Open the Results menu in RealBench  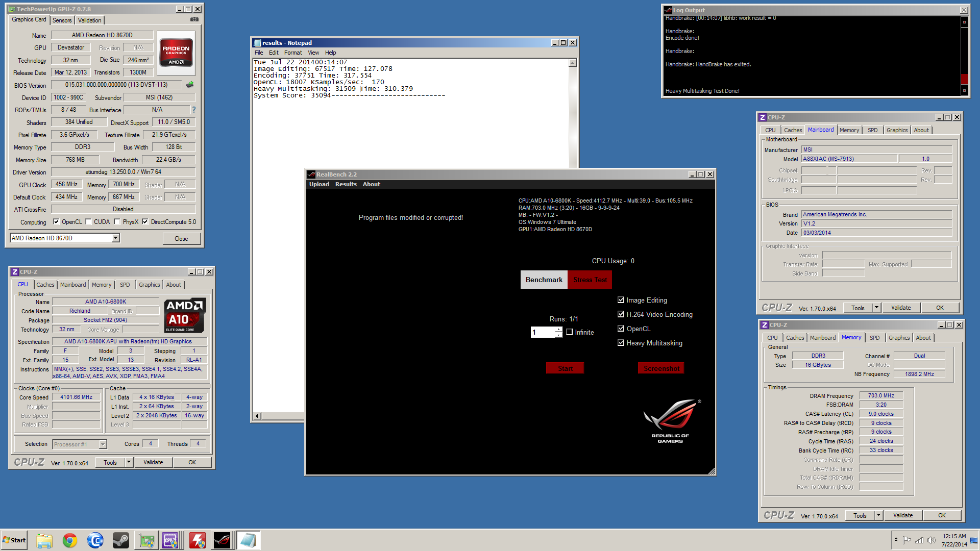346,184
